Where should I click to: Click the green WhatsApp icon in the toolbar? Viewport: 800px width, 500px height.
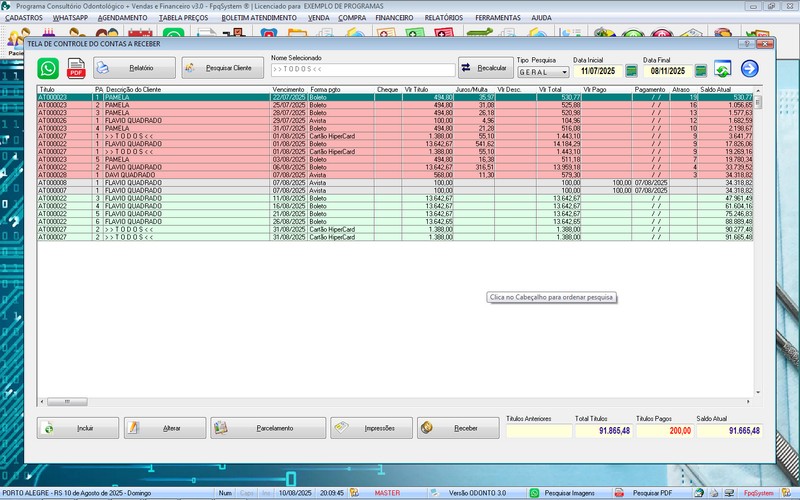[48, 68]
